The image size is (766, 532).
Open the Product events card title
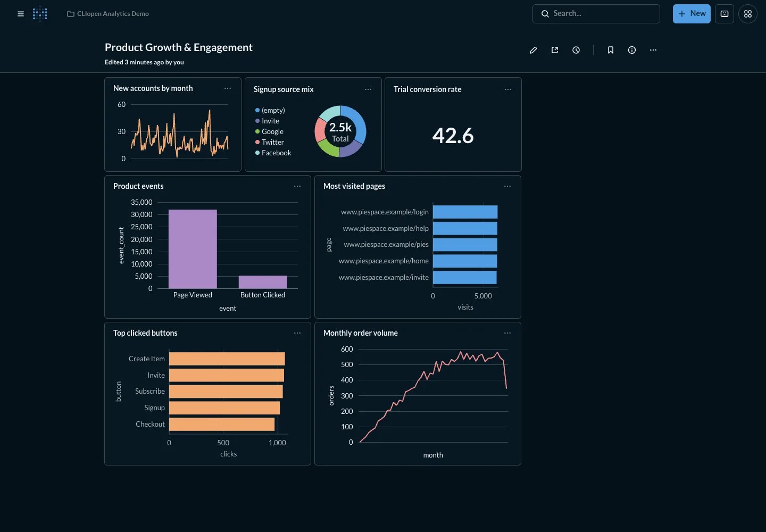(138, 186)
